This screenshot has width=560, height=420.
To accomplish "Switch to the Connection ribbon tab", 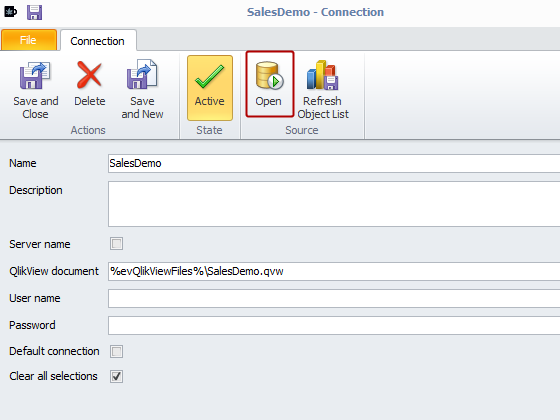I will [x=98, y=41].
